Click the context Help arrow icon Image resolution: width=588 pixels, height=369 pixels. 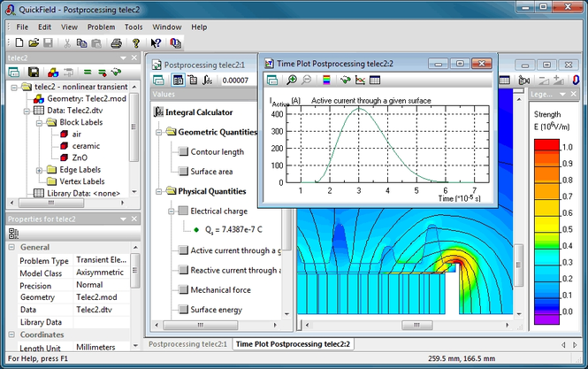point(155,42)
